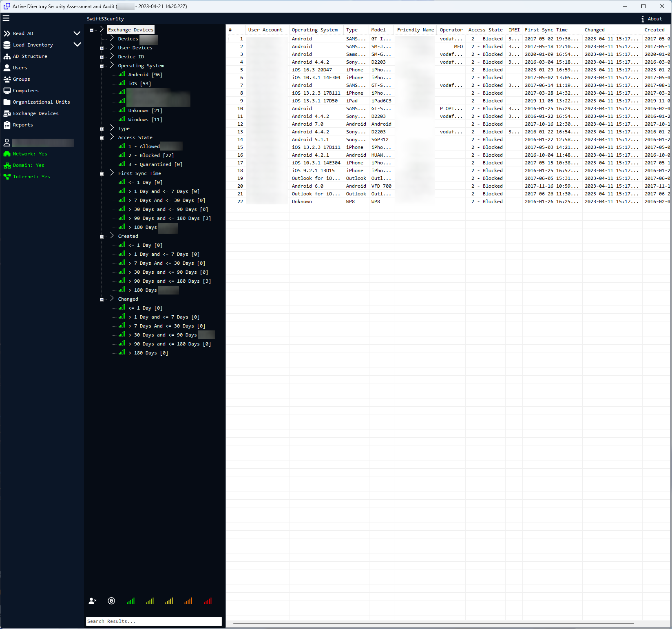This screenshot has width=672, height=629.
Task: Click the horizontal scrollbar under the table
Action: (x=433, y=624)
